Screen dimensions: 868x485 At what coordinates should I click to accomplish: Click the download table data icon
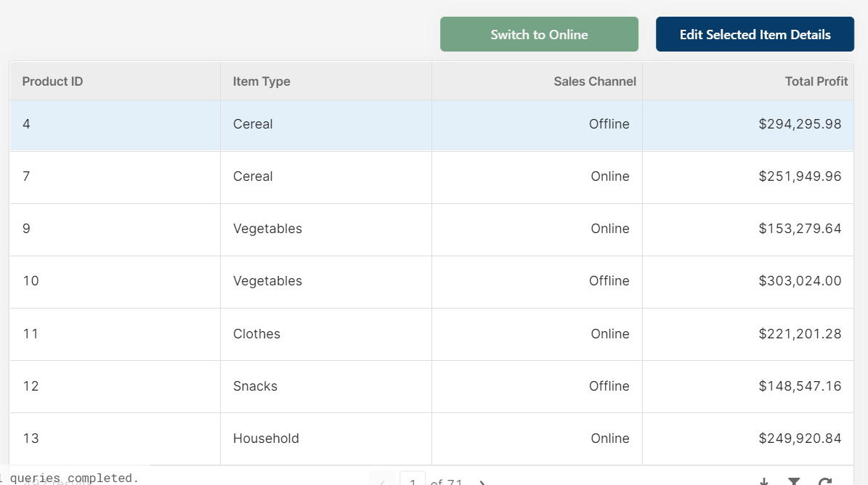coord(763,482)
